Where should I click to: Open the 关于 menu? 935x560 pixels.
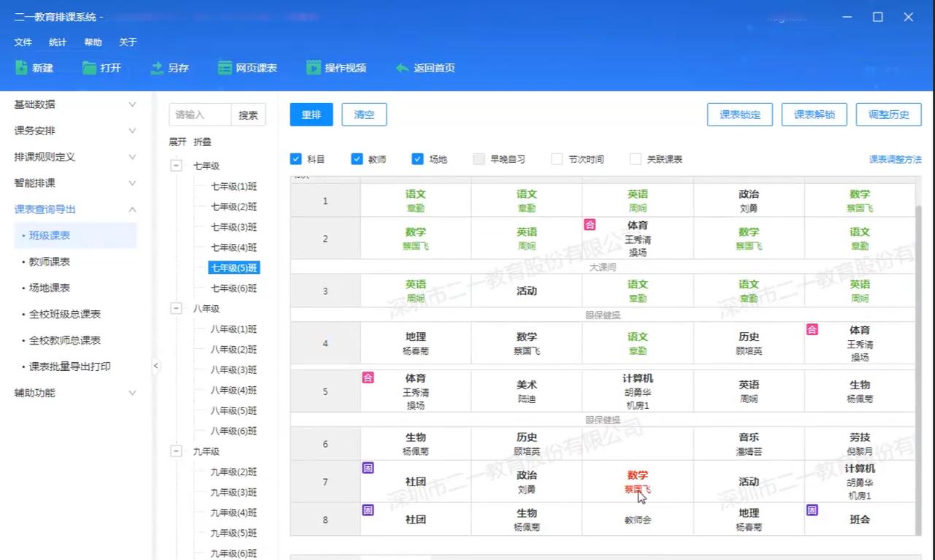(128, 42)
